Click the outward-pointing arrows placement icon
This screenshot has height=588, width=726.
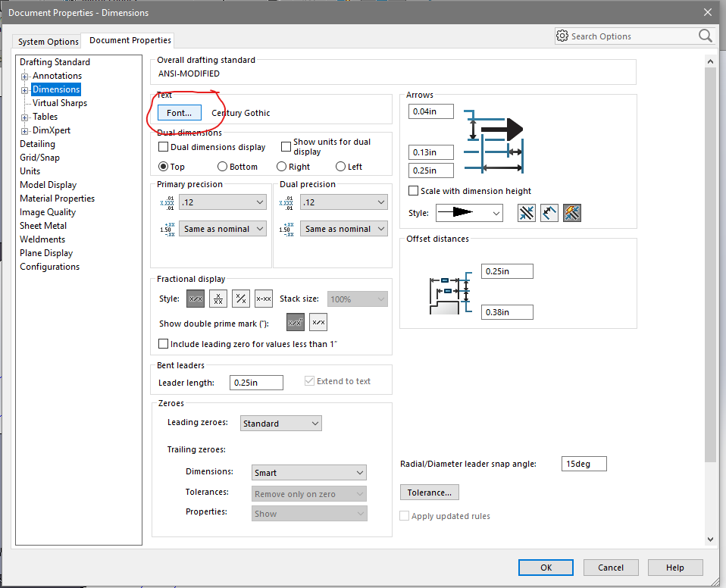549,213
